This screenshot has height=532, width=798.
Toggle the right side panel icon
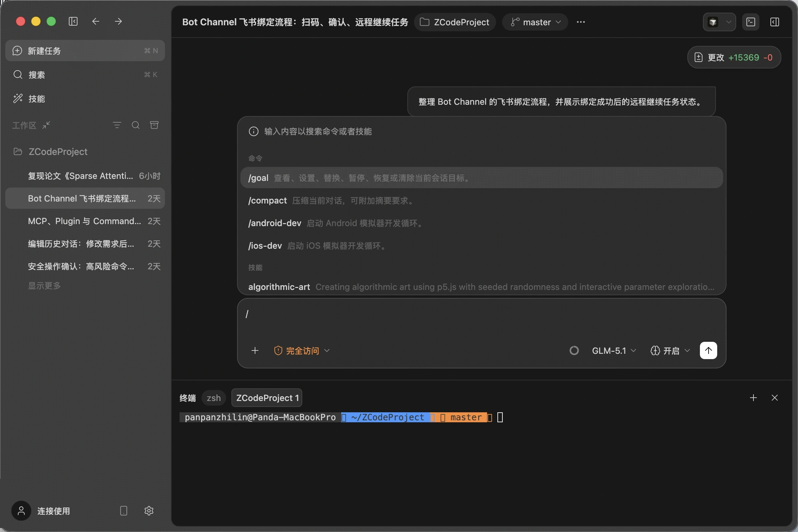[x=775, y=22]
